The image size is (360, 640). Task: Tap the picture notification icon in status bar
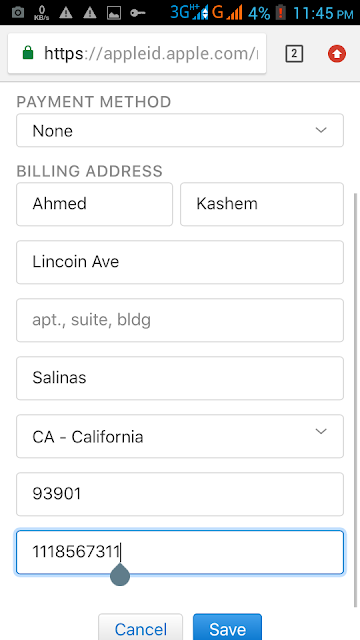(114, 13)
